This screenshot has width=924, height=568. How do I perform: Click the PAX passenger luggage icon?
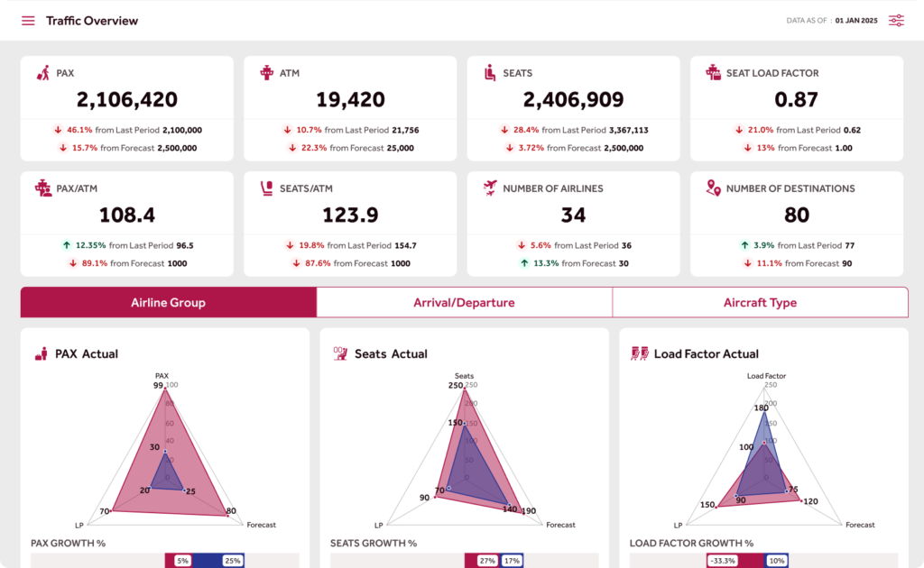(42, 73)
